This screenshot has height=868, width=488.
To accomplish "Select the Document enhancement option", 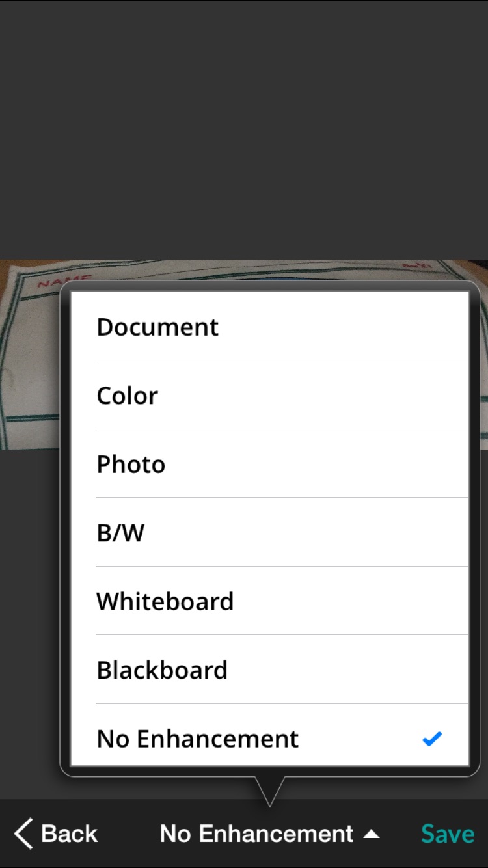I will (x=269, y=327).
